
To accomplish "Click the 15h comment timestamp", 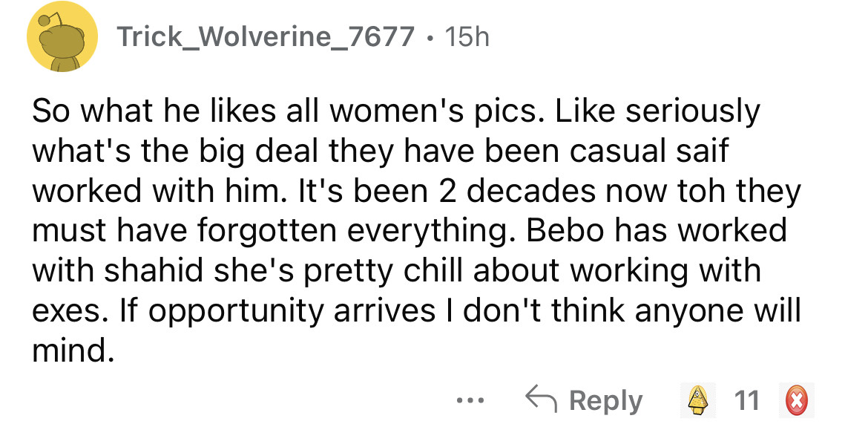I will click(467, 37).
